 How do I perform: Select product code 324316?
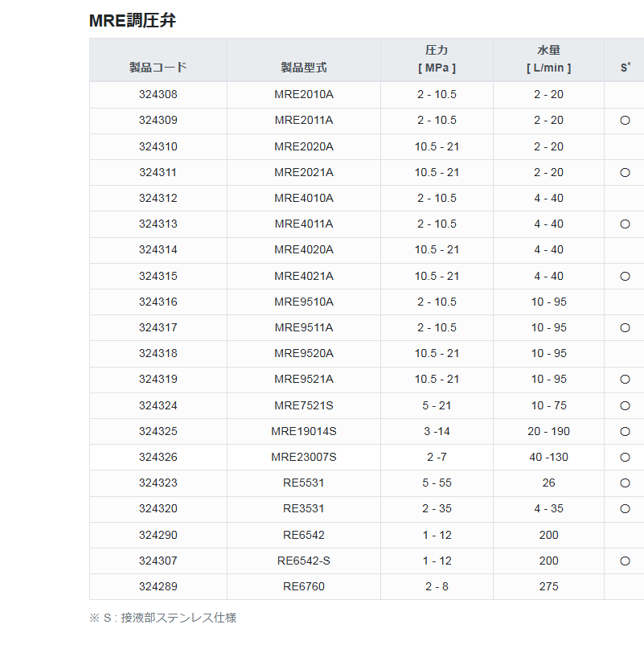(x=158, y=302)
